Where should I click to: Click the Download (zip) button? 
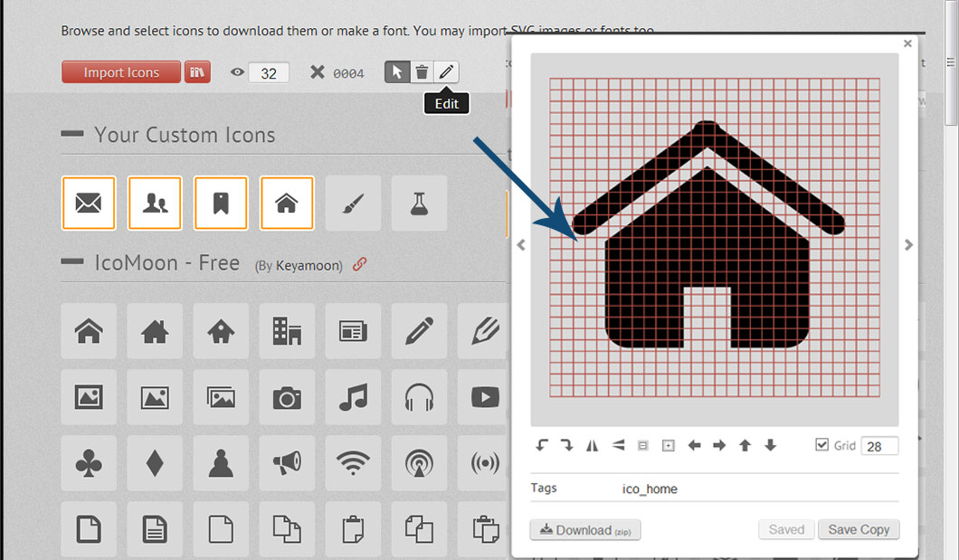click(x=585, y=530)
